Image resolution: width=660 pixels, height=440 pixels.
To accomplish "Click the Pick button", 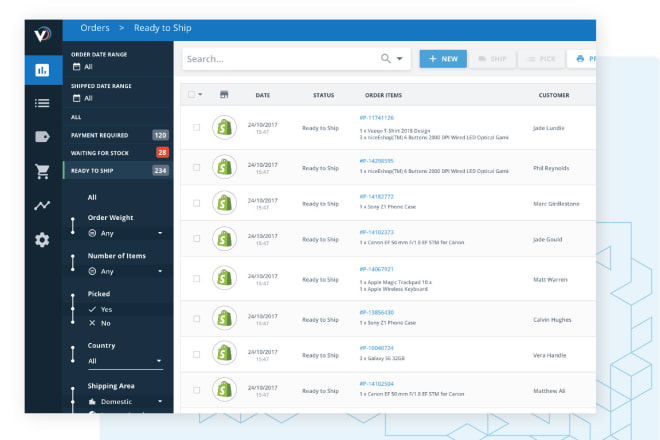I will 542,59.
